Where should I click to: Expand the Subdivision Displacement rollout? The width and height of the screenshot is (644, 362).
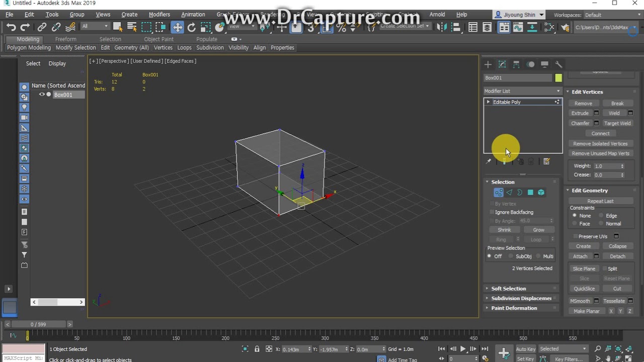pyautogui.click(x=521, y=298)
